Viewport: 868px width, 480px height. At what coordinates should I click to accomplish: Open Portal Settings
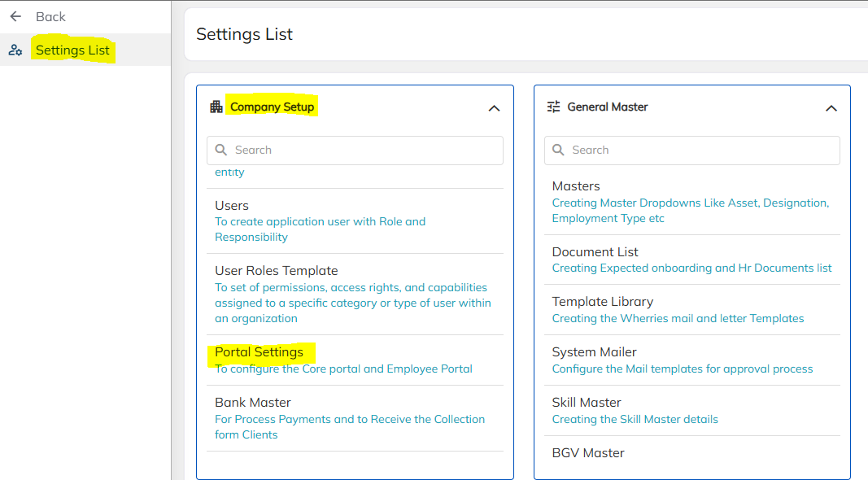tap(259, 352)
